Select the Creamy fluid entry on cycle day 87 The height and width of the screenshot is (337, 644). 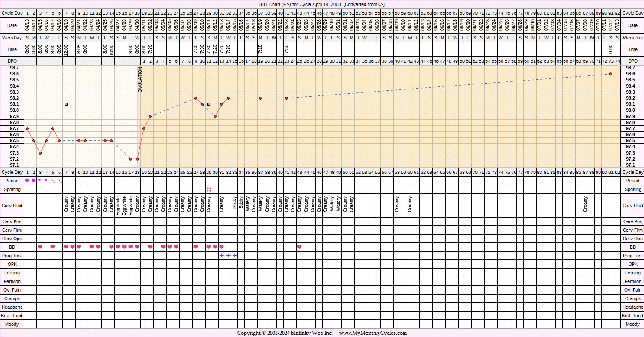click(x=585, y=205)
